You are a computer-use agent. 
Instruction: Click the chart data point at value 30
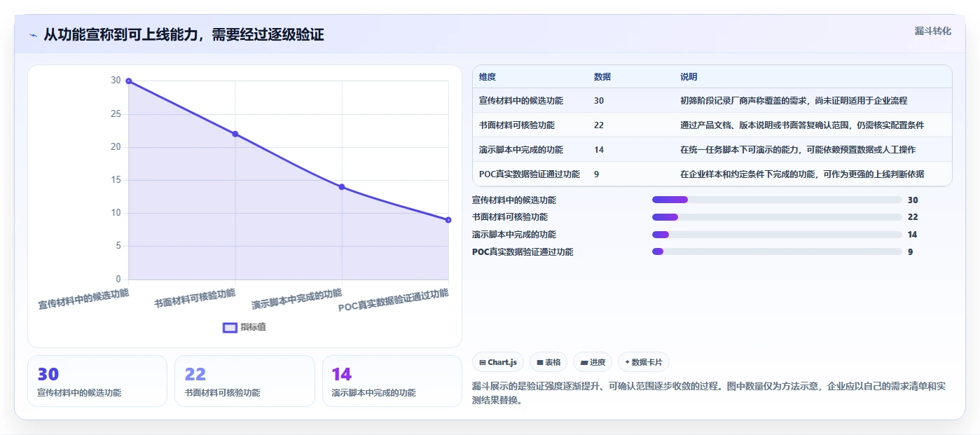[x=128, y=81]
